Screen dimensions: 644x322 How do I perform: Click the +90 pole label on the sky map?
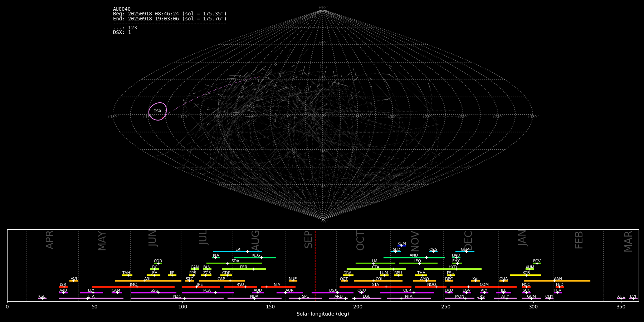[323, 8]
